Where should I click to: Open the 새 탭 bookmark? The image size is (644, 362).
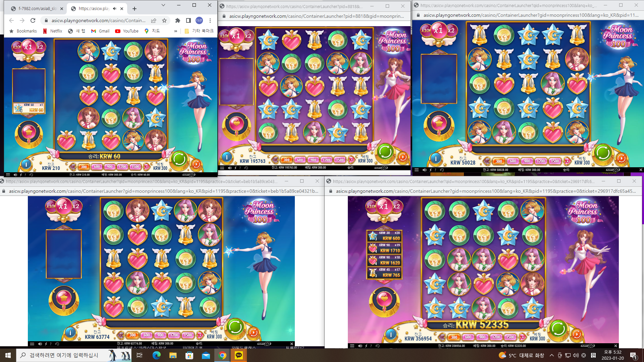[76, 31]
